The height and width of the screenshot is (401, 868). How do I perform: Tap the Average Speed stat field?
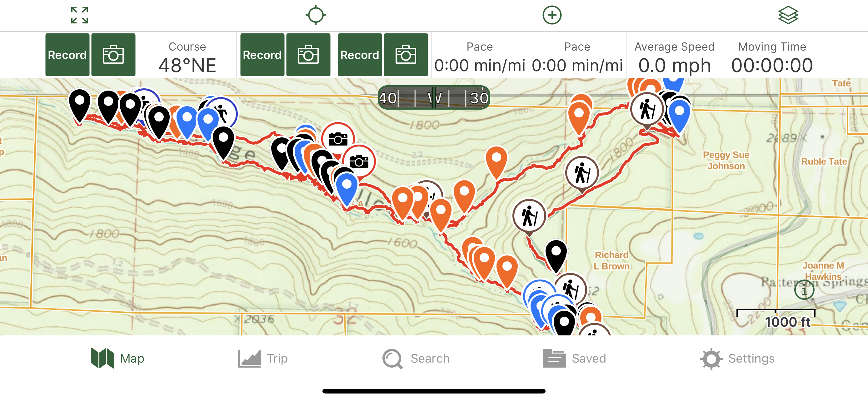click(x=675, y=56)
